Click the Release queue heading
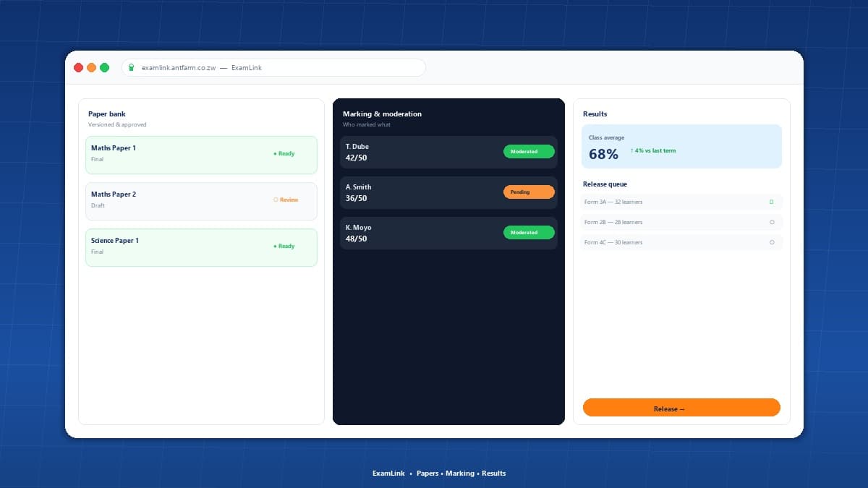The height and width of the screenshot is (488, 868). [605, 184]
